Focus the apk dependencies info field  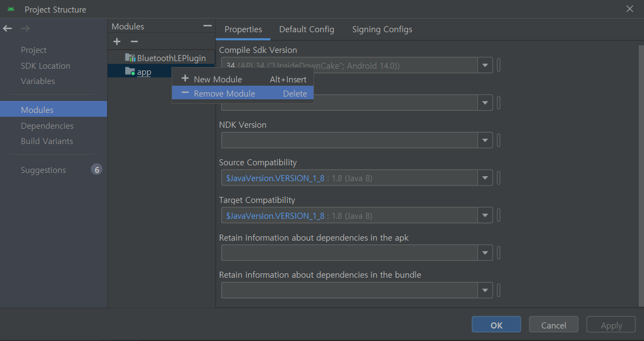[350, 253]
